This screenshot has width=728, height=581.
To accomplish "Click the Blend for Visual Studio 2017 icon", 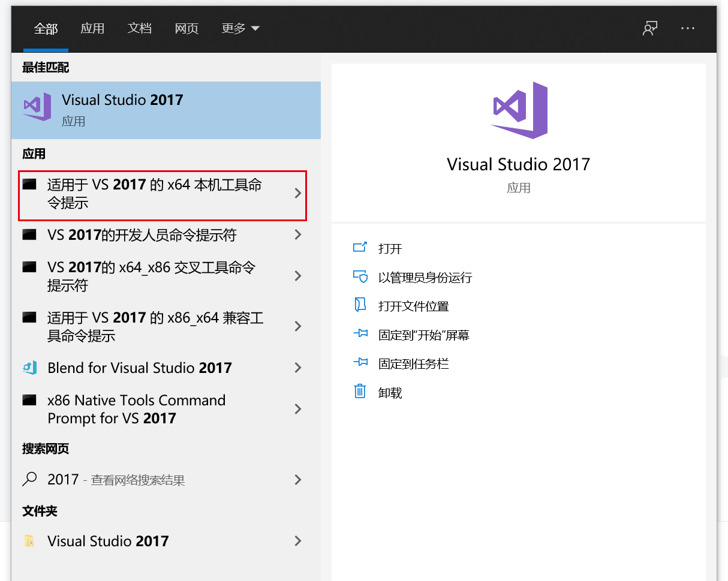I will (x=29, y=368).
